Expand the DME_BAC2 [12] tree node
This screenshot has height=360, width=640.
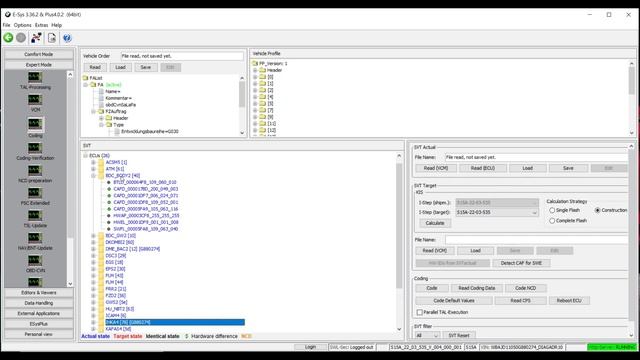pyautogui.click(x=93, y=249)
